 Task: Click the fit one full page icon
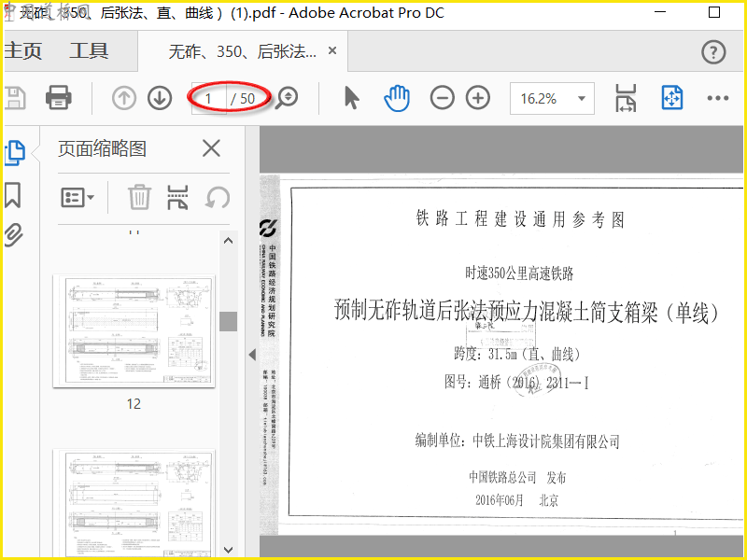coord(672,98)
